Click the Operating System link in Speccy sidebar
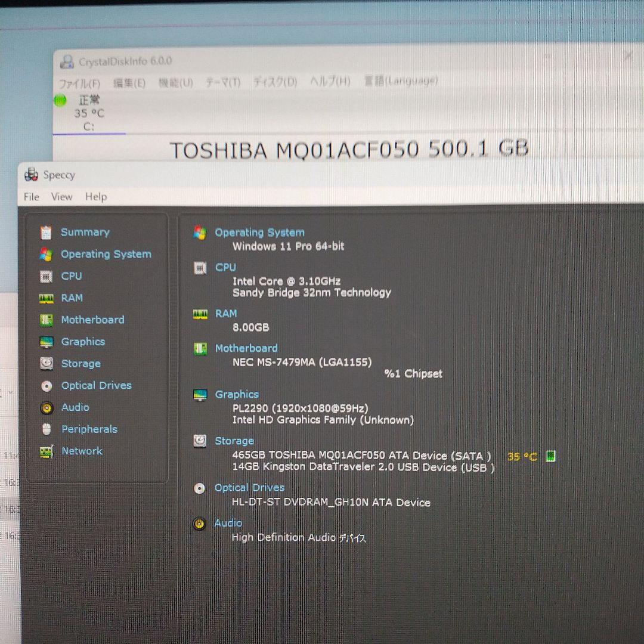Image resolution: width=644 pixels, height=644 pixels. tap(106, 254)
